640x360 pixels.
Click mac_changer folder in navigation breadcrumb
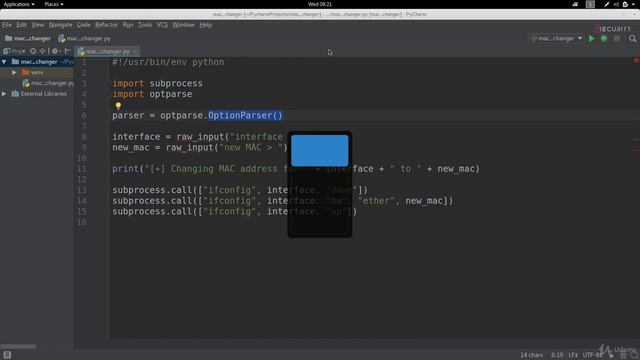(x=28, y=38)
